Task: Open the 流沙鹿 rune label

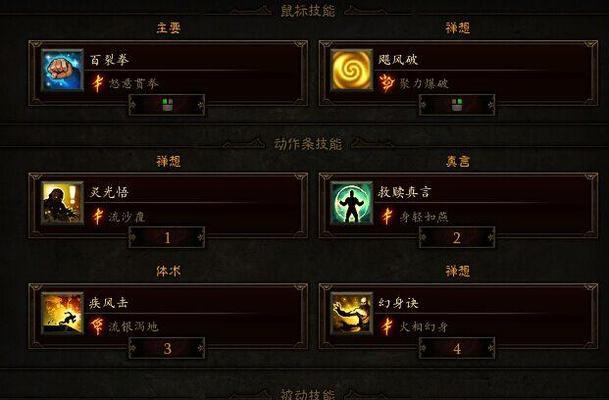Action: point(127,217)
